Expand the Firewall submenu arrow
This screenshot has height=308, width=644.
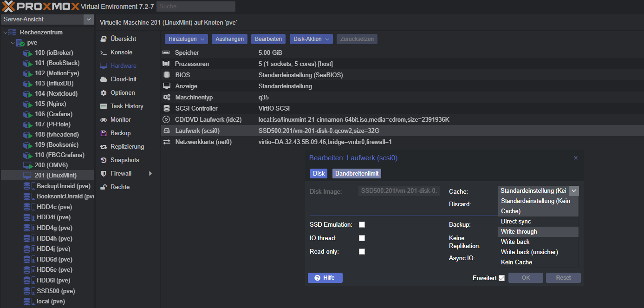tap(150, 174)
